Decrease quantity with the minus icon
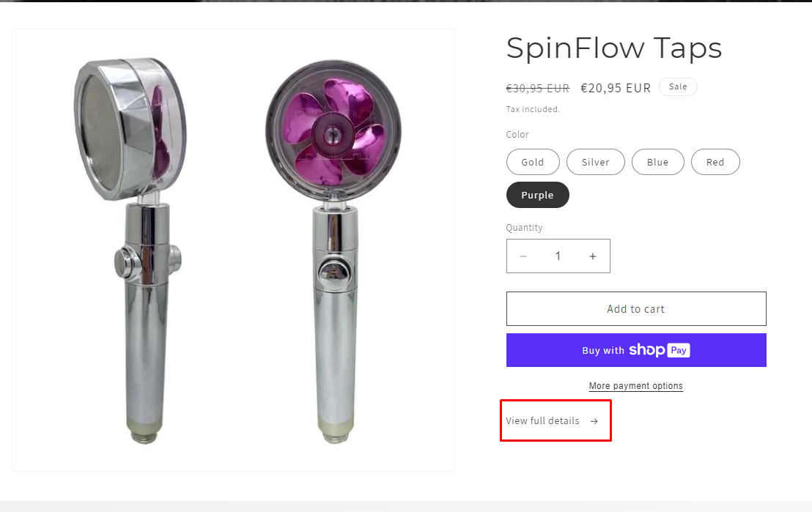Image resolution: width=812 pixels, height=512 pixels. [x=523, y=256]
